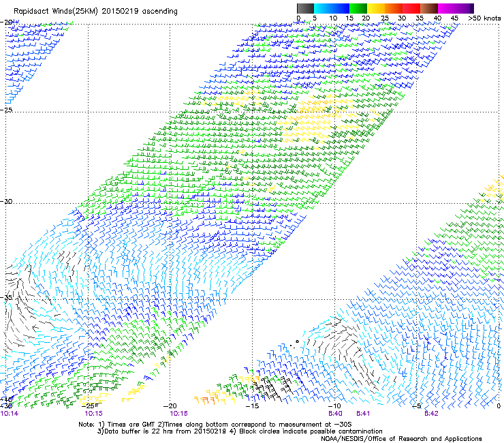
Task: Click the '45' legend scale label
Action: [454, 18]
